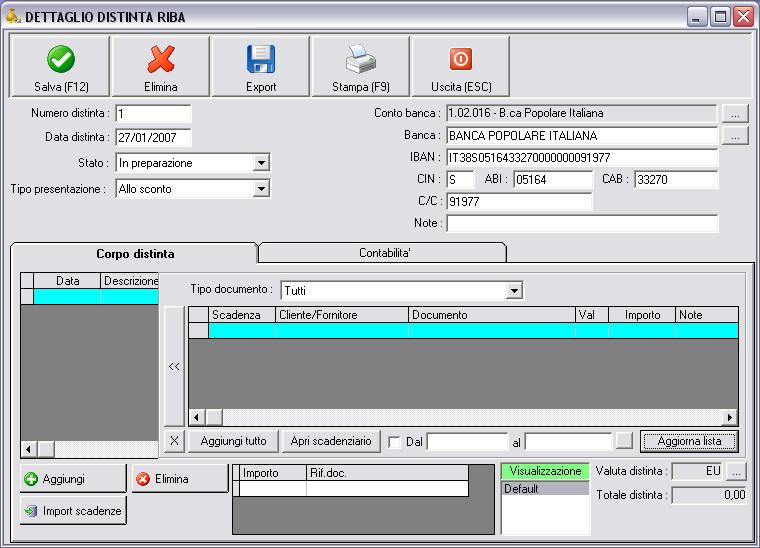The height and width of the screenshot is (548, 760).
Task: Expand the Tipo documento combo box
Action: tap(514, 291)
